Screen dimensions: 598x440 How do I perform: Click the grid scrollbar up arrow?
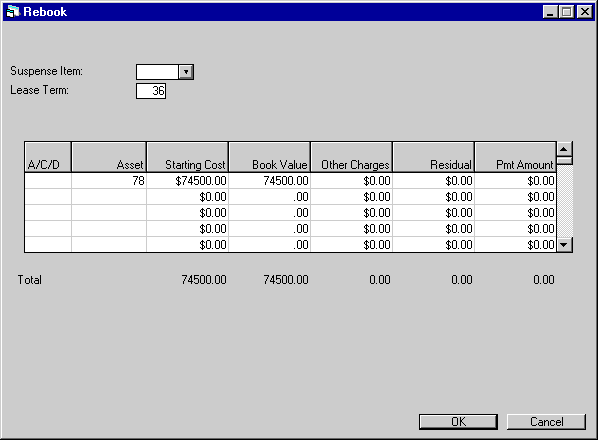(x=564, y=149)
